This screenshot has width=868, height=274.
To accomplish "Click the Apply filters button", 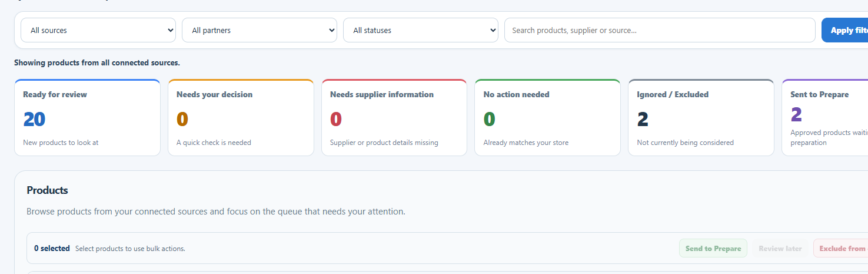I will click(x=845, y=30).
